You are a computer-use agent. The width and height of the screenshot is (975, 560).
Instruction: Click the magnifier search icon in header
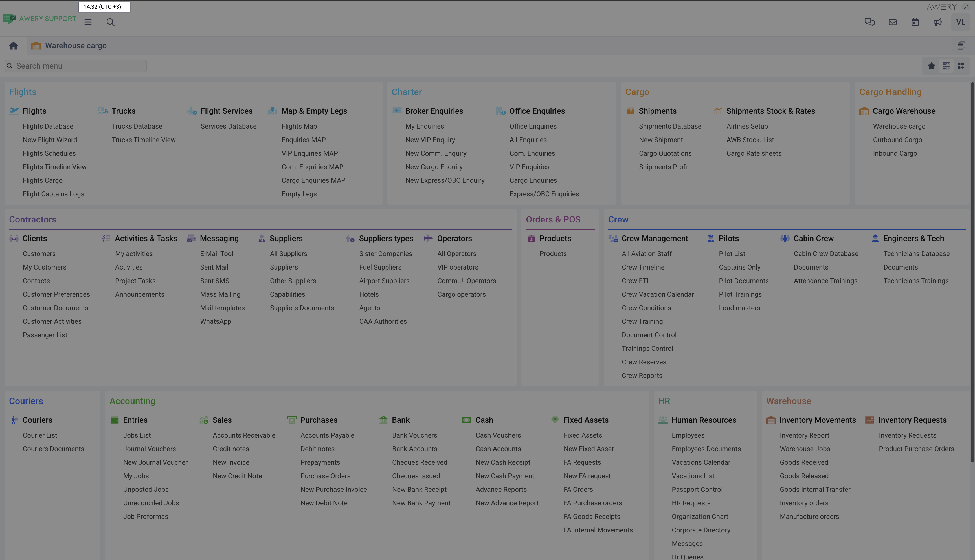coord(110,22)
